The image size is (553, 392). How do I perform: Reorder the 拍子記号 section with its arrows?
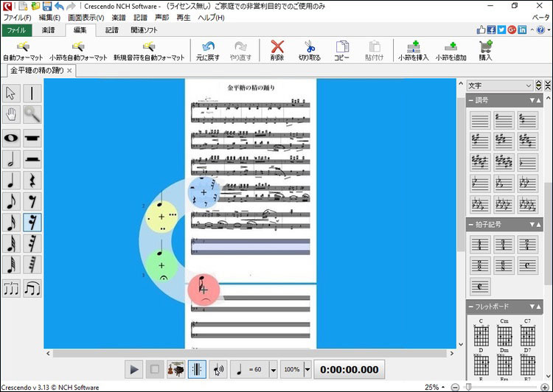point(535,224)
